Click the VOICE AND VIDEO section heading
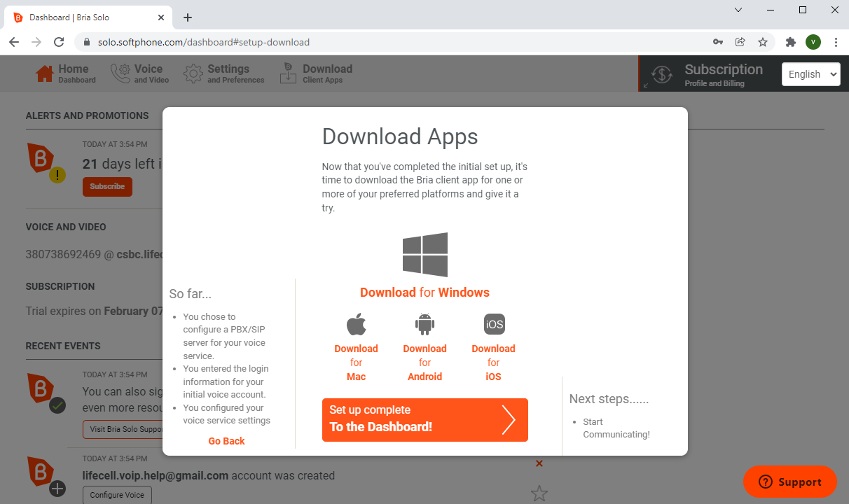 66,227
